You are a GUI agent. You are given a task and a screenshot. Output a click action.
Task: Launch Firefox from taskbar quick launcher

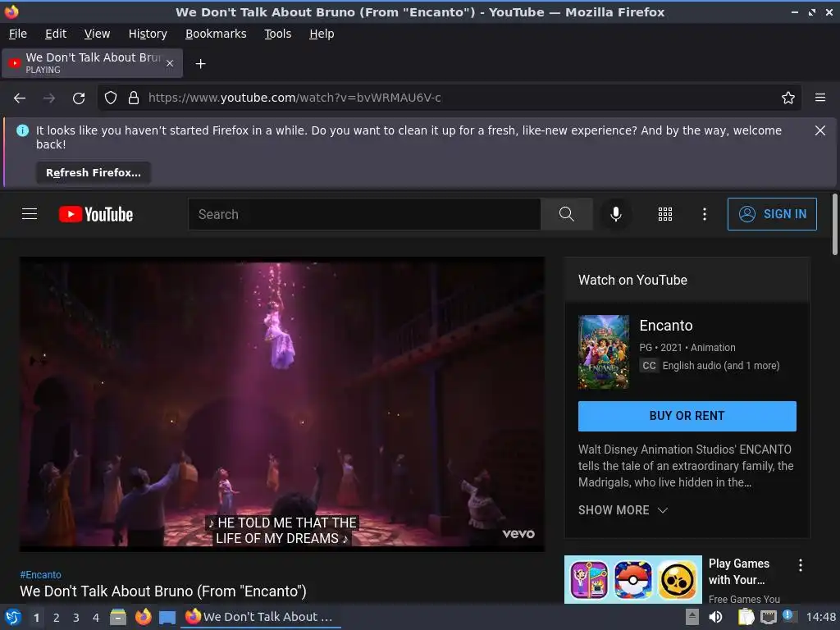click(143, 617)
